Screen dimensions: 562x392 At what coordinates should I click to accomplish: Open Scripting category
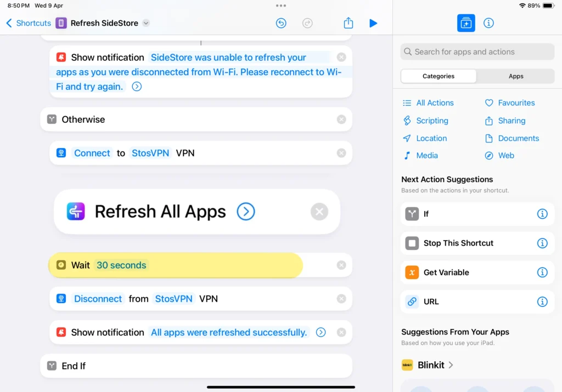click(x=425, y=121)
